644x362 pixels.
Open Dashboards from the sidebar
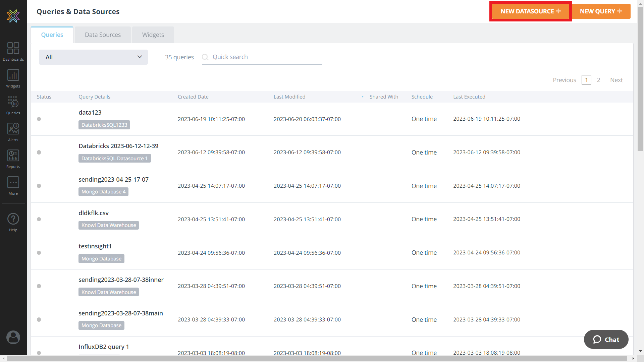(x=13, y=51)
